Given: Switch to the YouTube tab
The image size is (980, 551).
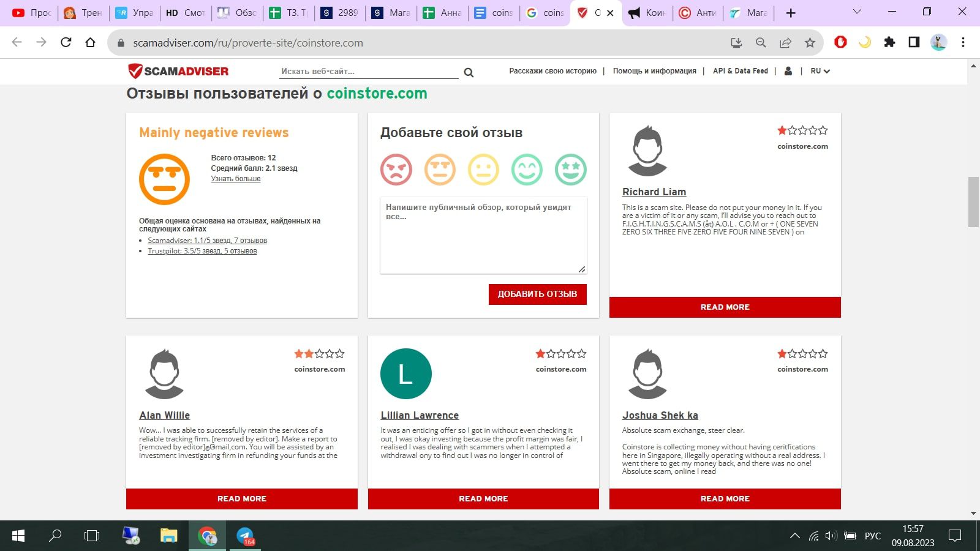Looking at the screenshot, I should click(32, 12).
